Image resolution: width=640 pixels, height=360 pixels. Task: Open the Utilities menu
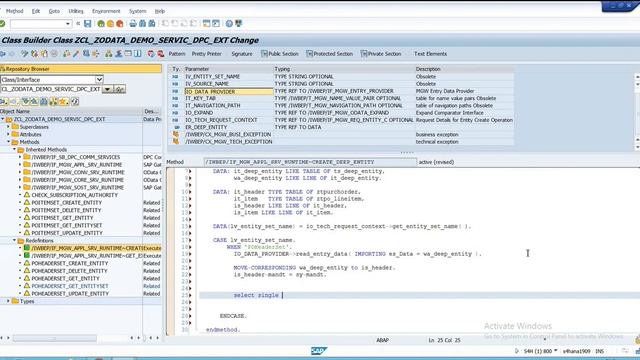76,11
